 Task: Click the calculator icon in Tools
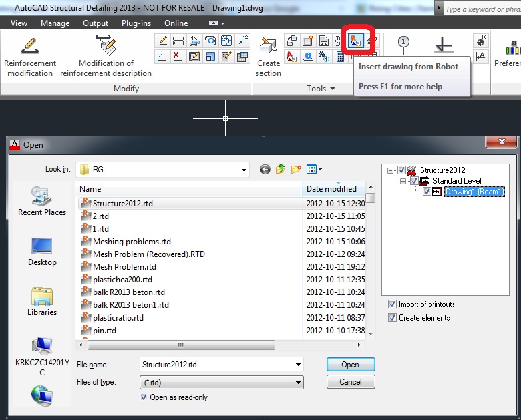[340, 57]
